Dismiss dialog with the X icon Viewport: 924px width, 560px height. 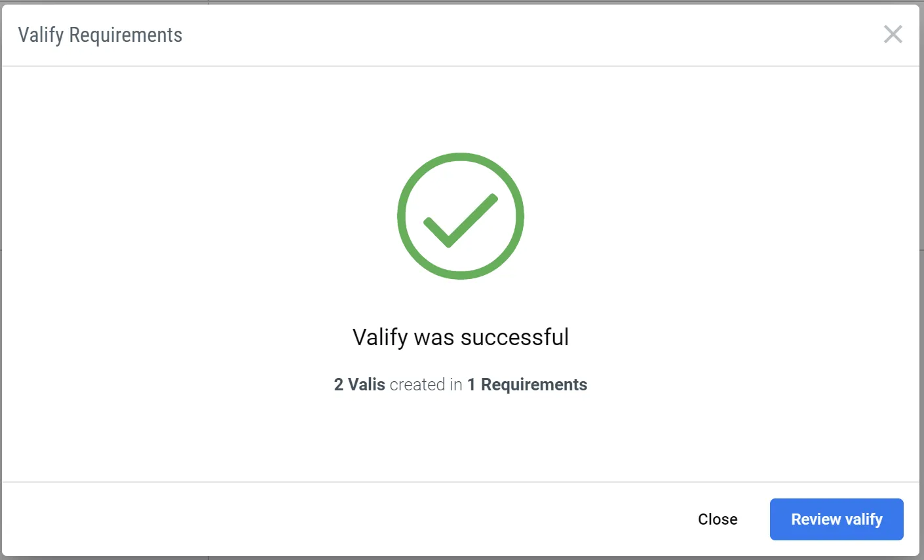pos(893,34)
